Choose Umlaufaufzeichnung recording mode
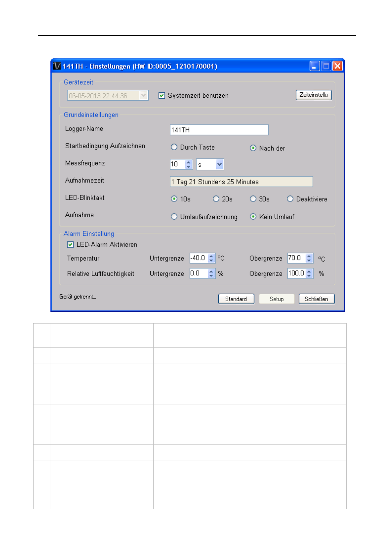392x554 pixels. 174,217
